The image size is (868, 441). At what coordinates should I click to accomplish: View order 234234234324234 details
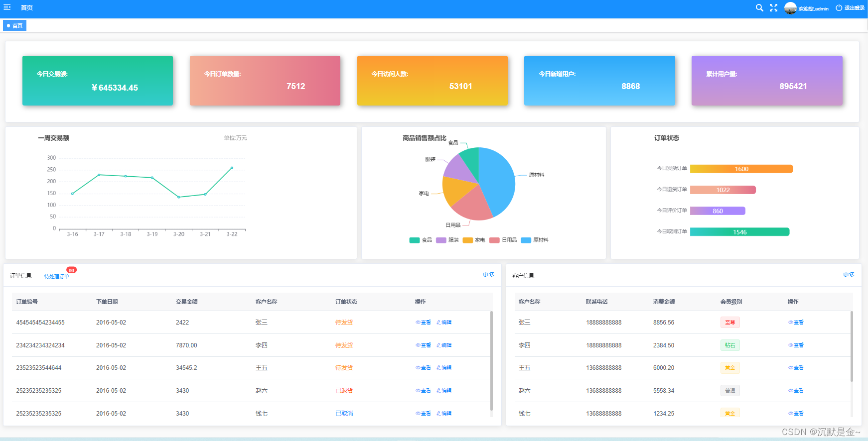[424, 345]
